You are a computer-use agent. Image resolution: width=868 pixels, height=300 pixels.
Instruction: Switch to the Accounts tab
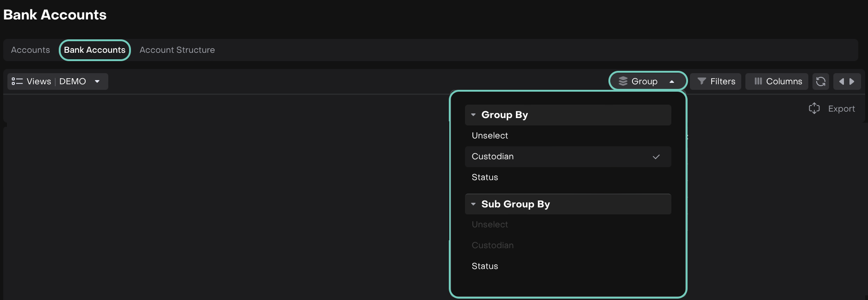point(31,50)
